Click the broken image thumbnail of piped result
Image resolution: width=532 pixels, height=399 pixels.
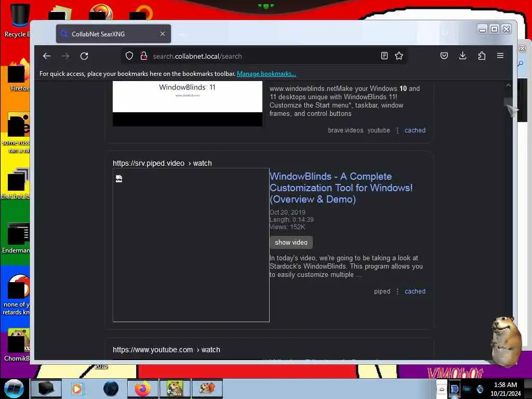(x=191, y=245)
